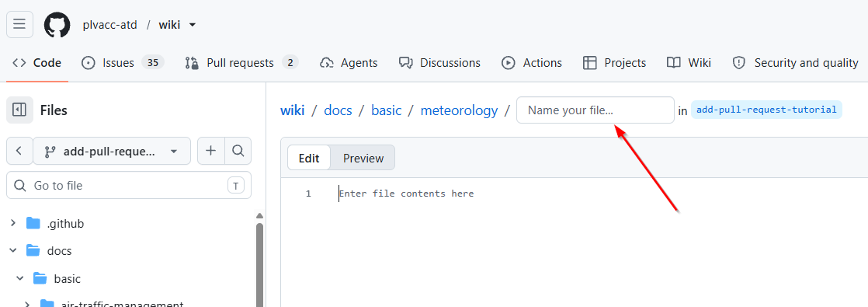Click the Code tab angle-brackets icon

tap(19, 63)
